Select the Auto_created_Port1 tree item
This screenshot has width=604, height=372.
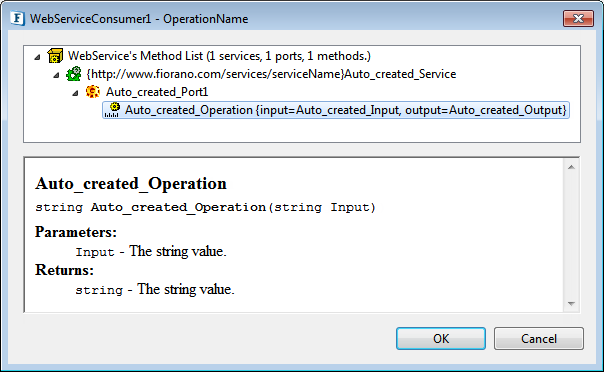point(157,92)
